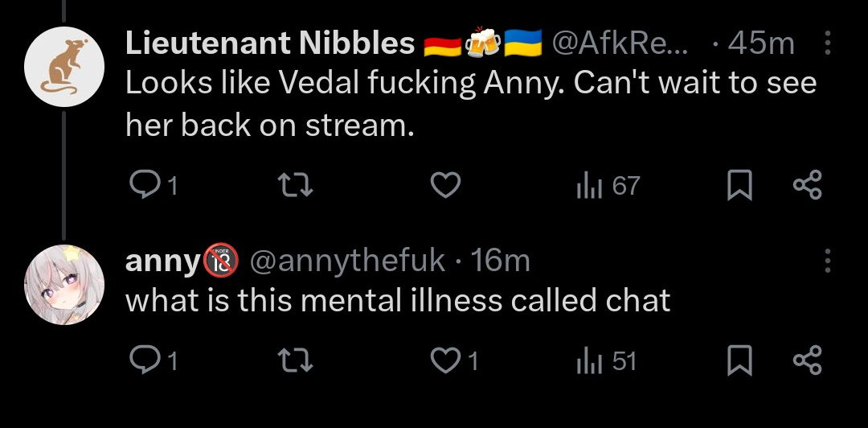Open anny's anime avatar profile picture
The width and height of the screenshot is (868, 428).
point(65,284)
